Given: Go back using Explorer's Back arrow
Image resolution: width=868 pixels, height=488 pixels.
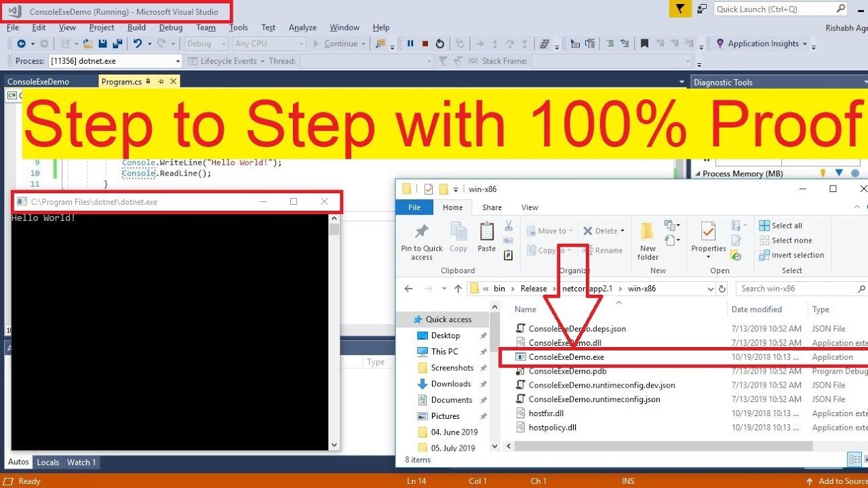Looking at the screenshot, I should (x=408, y=289).
